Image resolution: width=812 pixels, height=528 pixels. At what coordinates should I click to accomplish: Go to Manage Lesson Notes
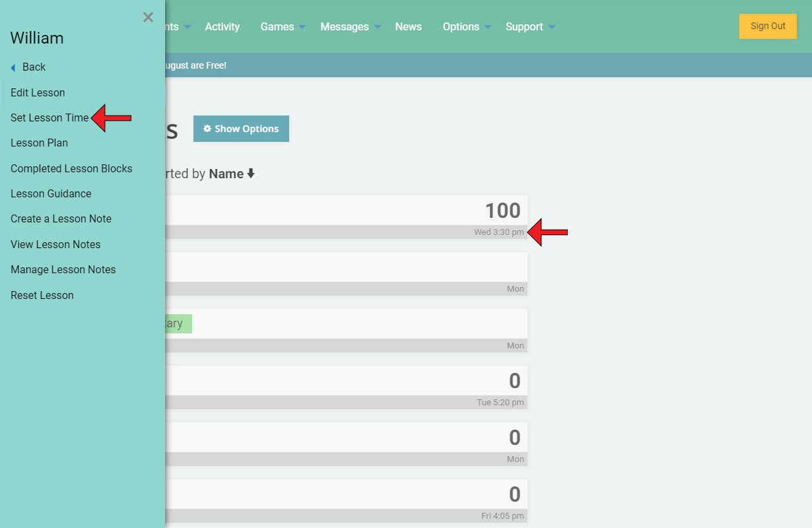click(63, 269)
